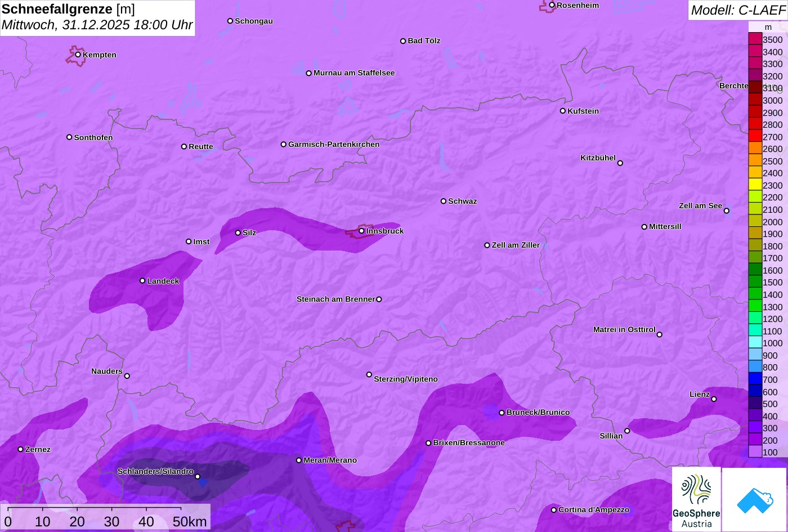Click the Kempten city marker dot
This screenshot has height=532, width=788.
(x=78, y=55)
